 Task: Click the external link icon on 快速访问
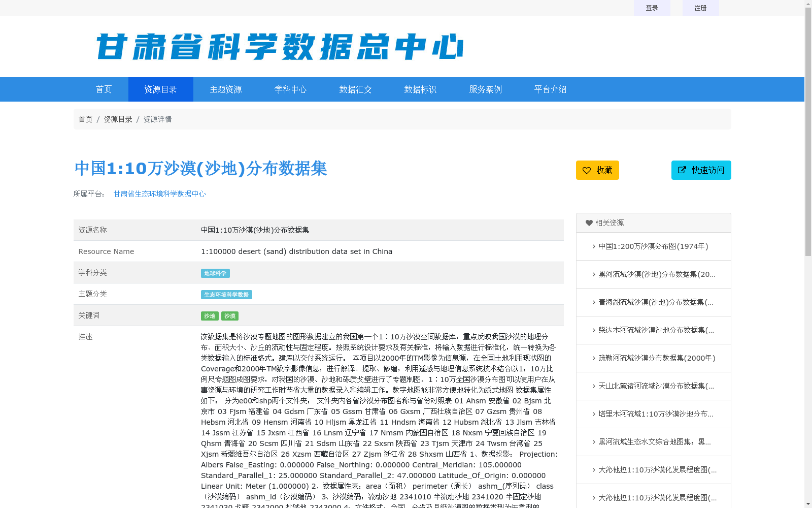coord(682,170)
